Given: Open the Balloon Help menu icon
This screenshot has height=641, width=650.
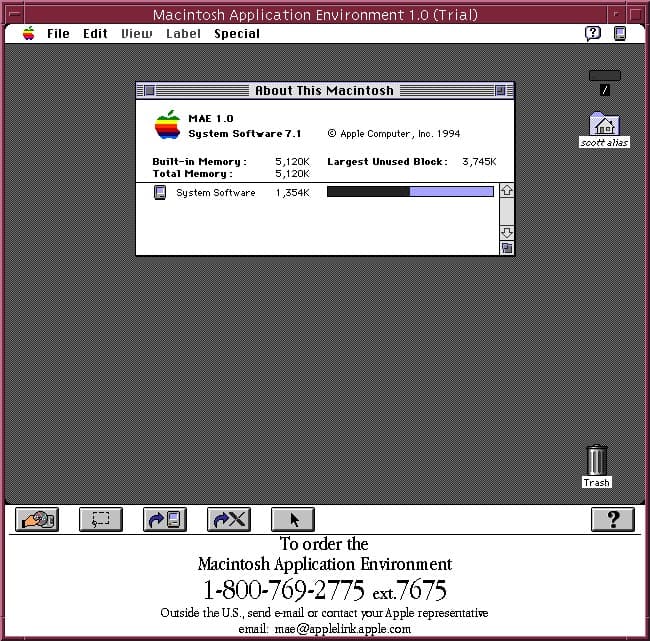Looking at the screenshot, I should (593, 33).
